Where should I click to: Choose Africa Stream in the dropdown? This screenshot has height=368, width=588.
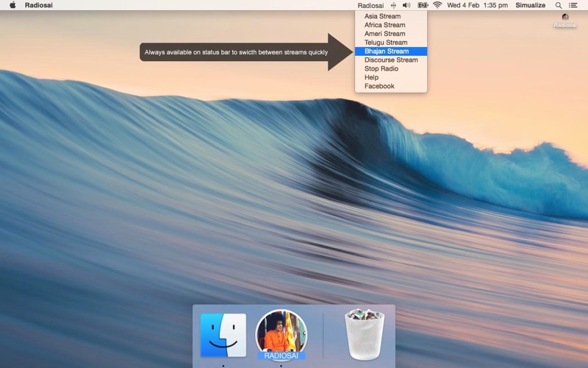(x=384, y=25)
